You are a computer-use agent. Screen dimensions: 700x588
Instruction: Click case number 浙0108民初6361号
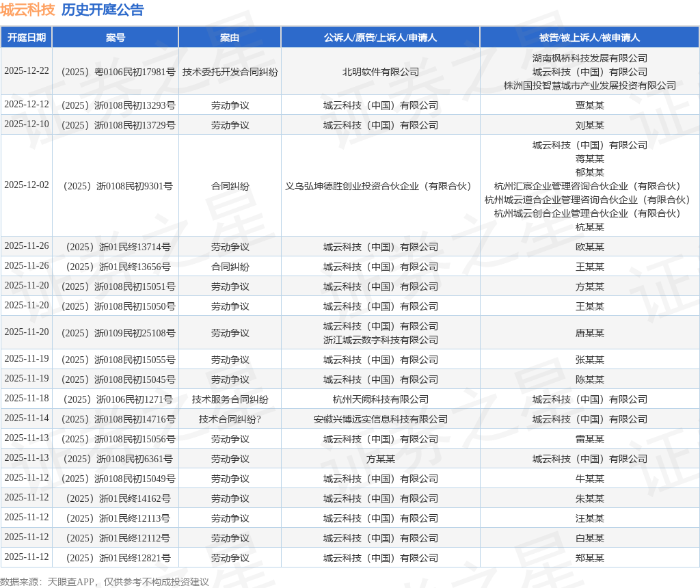click(118, 459)
